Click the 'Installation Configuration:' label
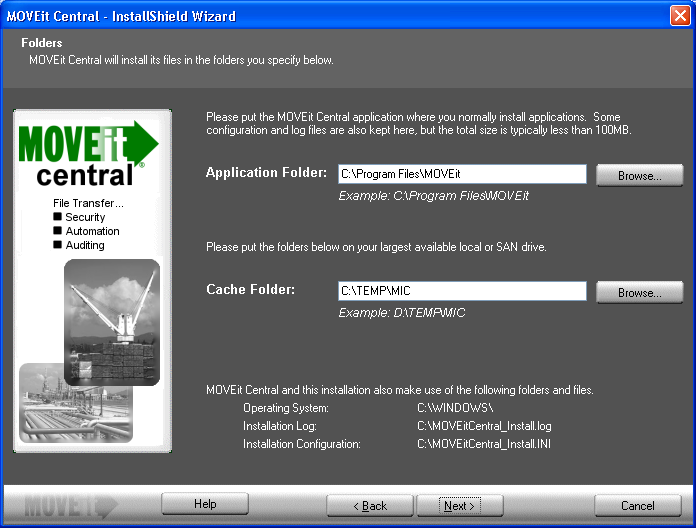696x528 pixels. pyautogui.click(x=302, y=444)
